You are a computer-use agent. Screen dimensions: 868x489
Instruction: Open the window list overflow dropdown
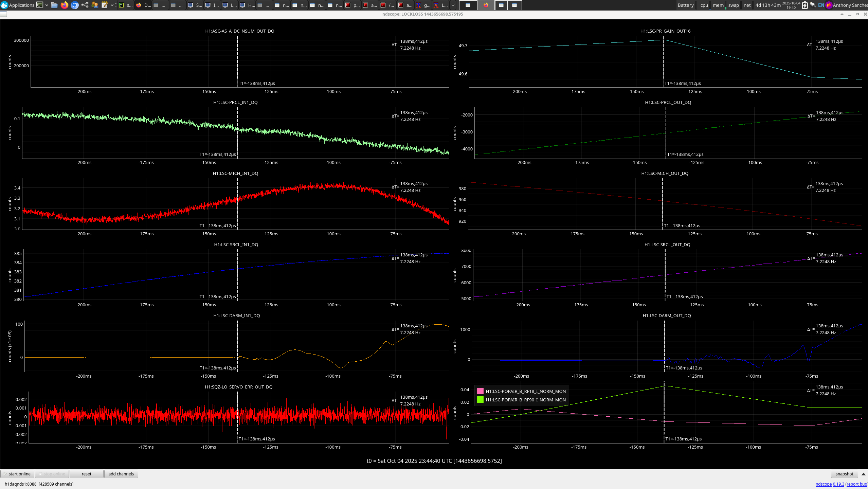point(453,5)
